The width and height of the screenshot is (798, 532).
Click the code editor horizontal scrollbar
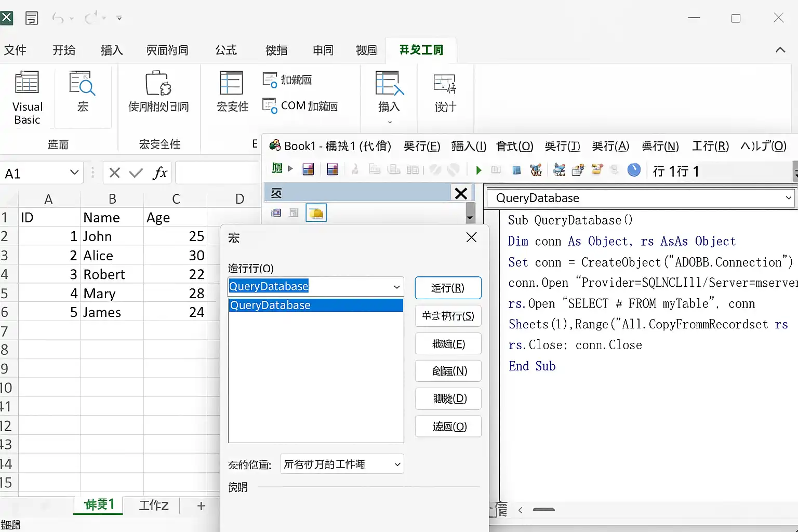tap(543, 510)
